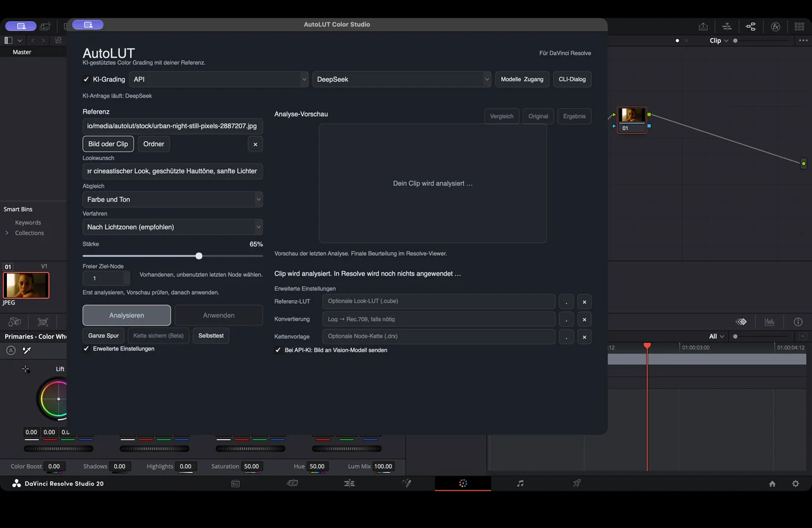Toggle the Timeline icon in top toolbar
812x528 pixels.
pyautogui.click(x=727, y=27)
